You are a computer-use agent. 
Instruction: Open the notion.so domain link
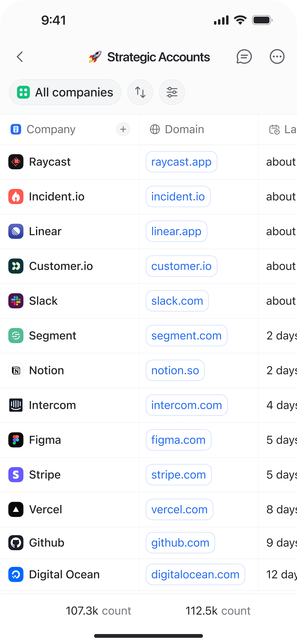[175, 370]
